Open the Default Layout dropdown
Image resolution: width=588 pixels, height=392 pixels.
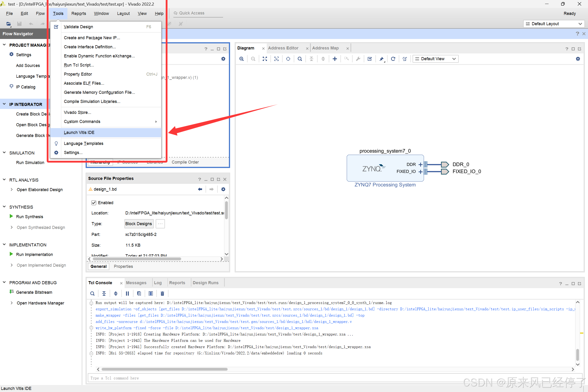tap(554, 24)
